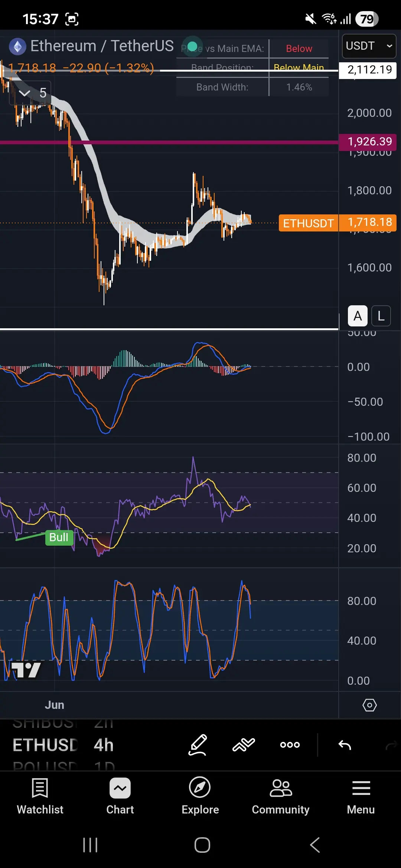The image size is (401, 868).
Task: Select the 1,926.39 horizontal line price label
Action: pos(368,142)
